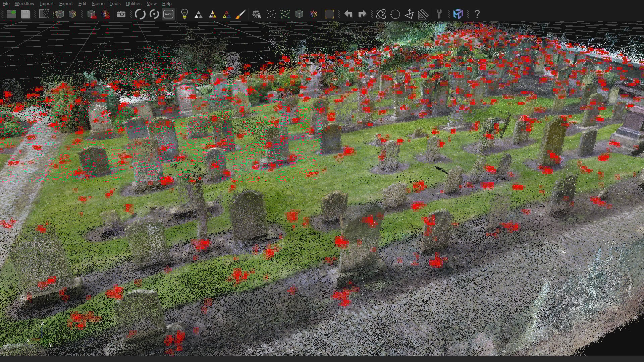Toggle WASD navigation mode

(x=168, y=14)
